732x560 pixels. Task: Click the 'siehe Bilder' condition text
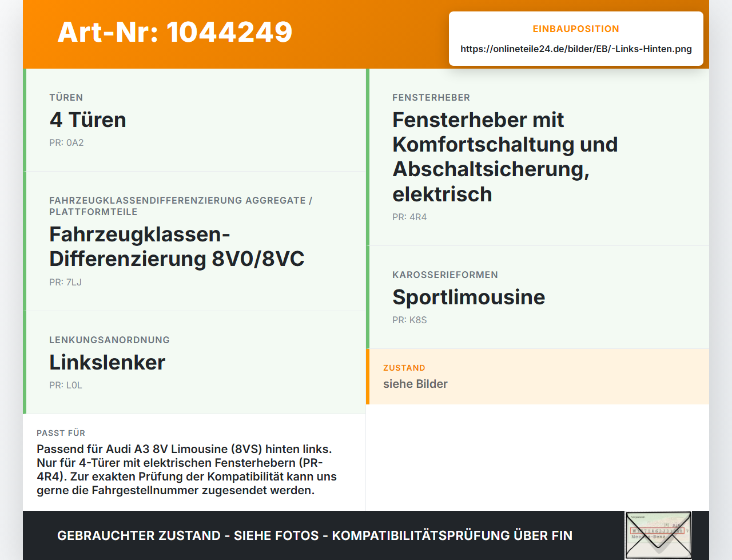tap(415, 384)
